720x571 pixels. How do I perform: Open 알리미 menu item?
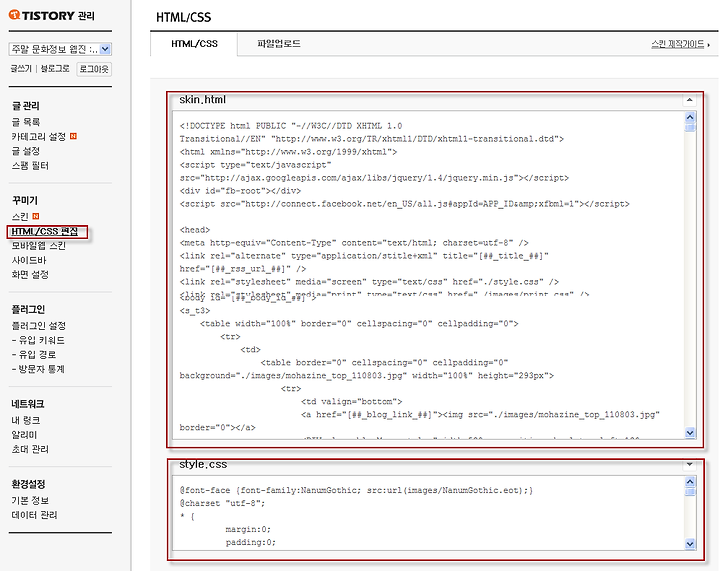(24, 435)
